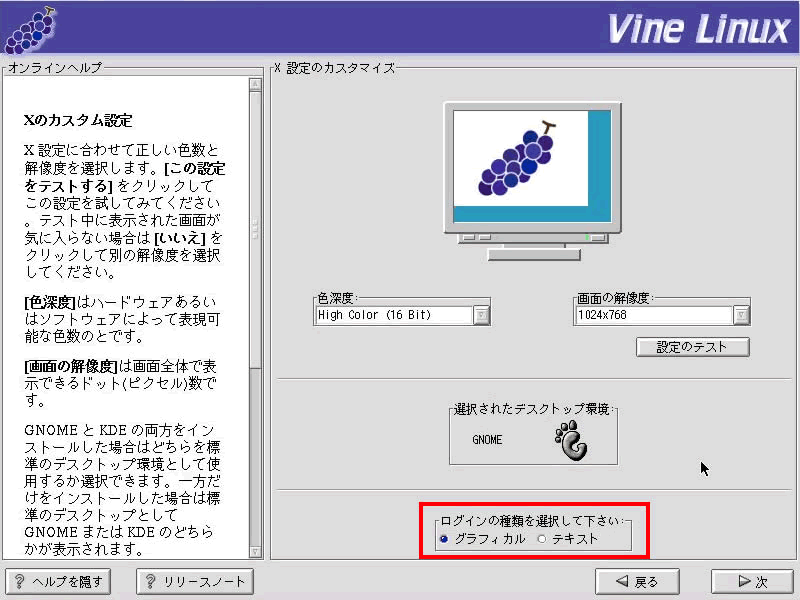This screenshot has width=800, height=600.
Task: Click the 選択されたデスクトップ環境 label
Action: point(532,409)
